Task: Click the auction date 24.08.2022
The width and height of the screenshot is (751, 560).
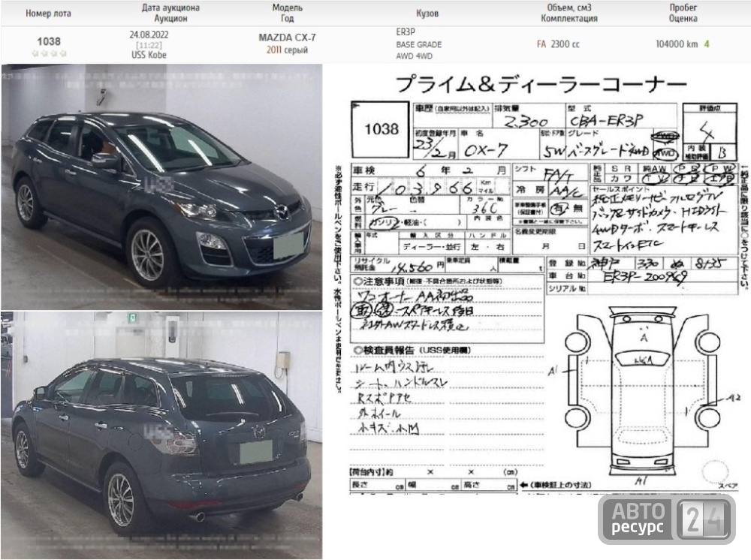Action: tap(149, 35)
